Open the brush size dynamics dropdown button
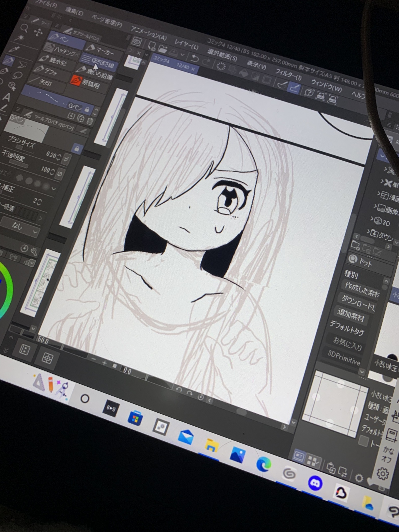This screenshot has height=532, width=399. coord(66,159)
